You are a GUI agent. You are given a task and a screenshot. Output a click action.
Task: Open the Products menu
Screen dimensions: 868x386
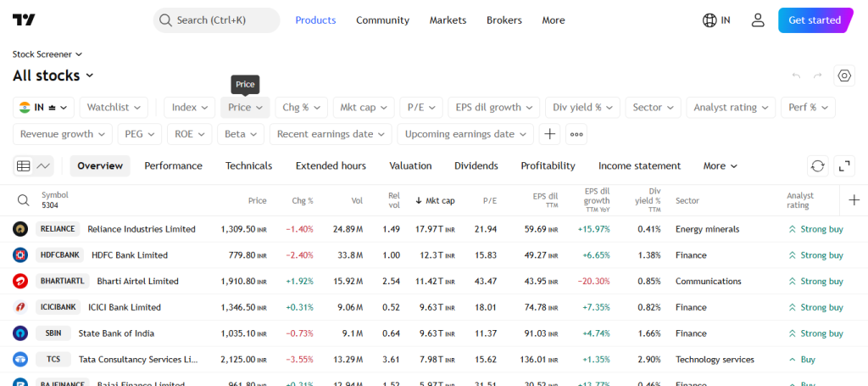315,20
